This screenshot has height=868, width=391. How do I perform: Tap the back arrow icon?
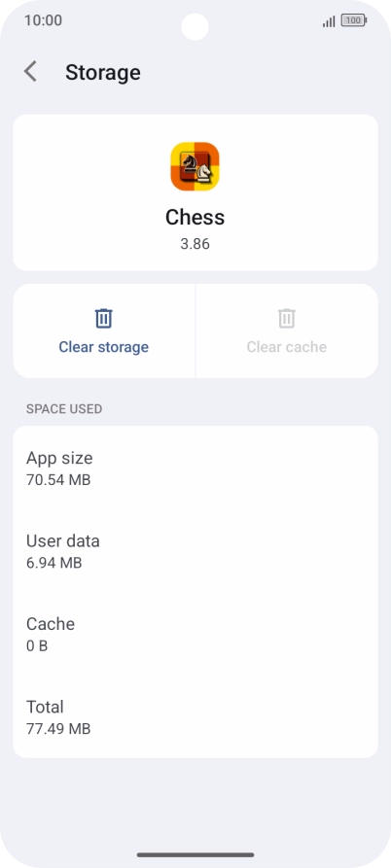click(30, 72)
